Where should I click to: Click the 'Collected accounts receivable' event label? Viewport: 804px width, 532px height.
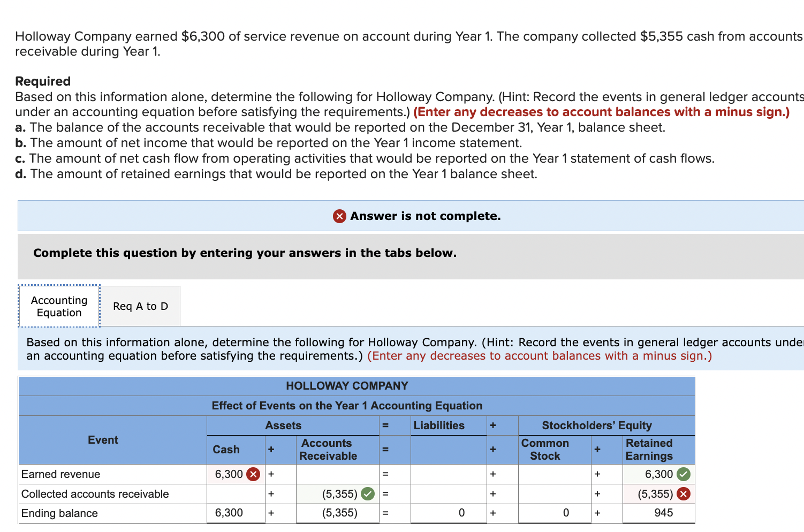95,494
